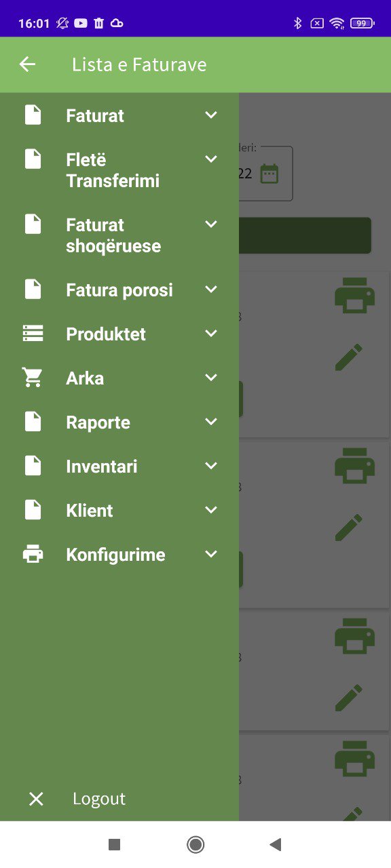
Task: Click the Konfigurime printer icon
Action: (33, 554)
